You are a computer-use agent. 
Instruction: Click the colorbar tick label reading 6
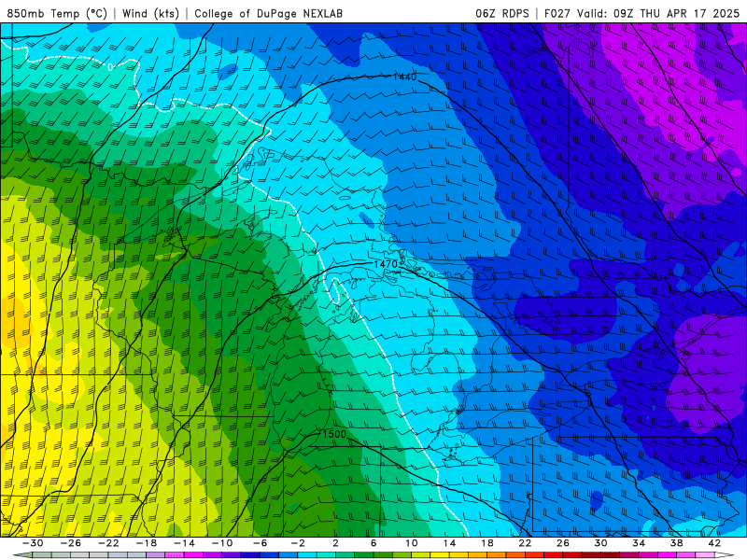click(x=373, y=543)
